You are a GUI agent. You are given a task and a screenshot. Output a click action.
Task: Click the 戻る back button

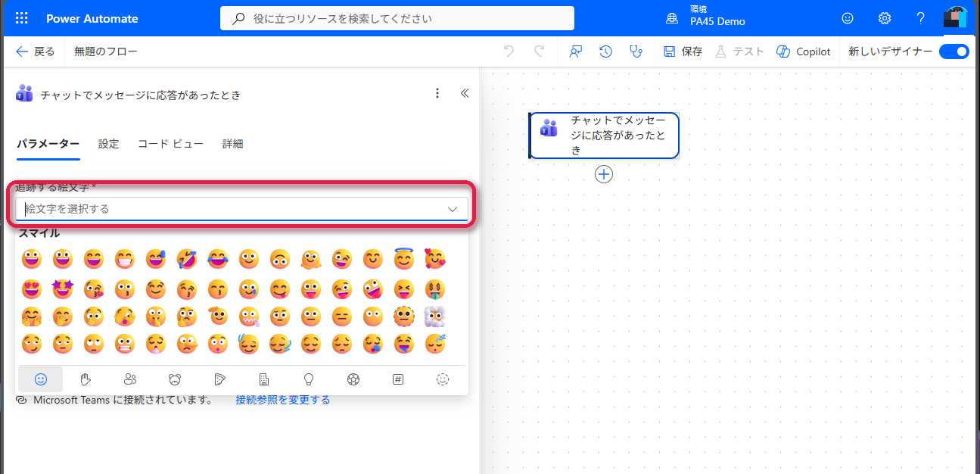pos(36,51)
